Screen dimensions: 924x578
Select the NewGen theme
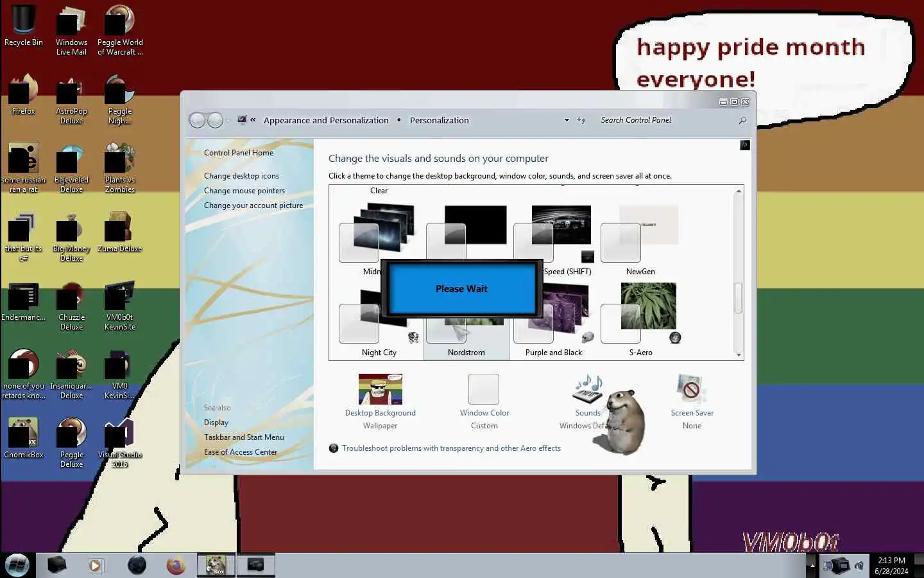click(x=640, y=240)
